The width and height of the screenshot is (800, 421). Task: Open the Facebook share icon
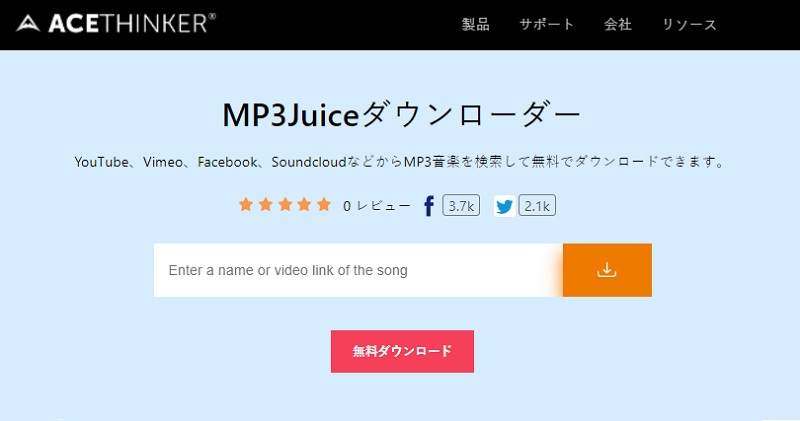429,206
